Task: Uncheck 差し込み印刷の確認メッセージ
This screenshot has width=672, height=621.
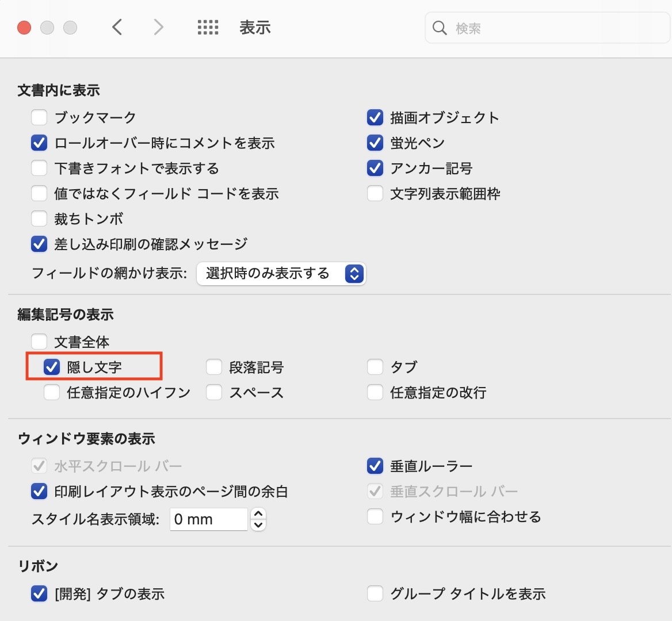Action: click(39, 244)
